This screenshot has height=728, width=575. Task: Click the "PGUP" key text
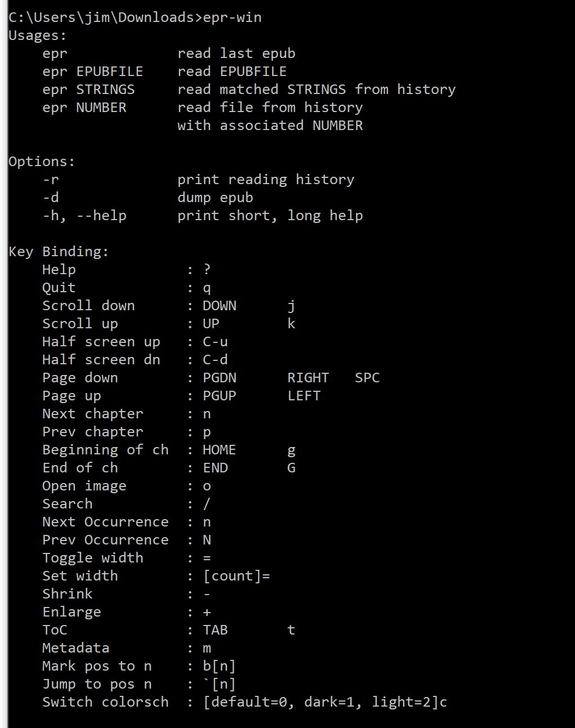click(x=219, y=396)
